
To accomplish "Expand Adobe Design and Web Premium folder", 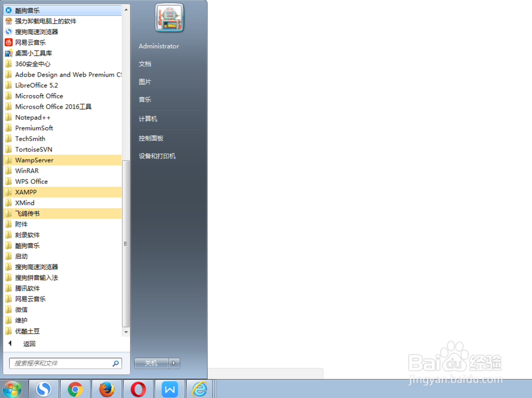I will [x=62, y=74].
